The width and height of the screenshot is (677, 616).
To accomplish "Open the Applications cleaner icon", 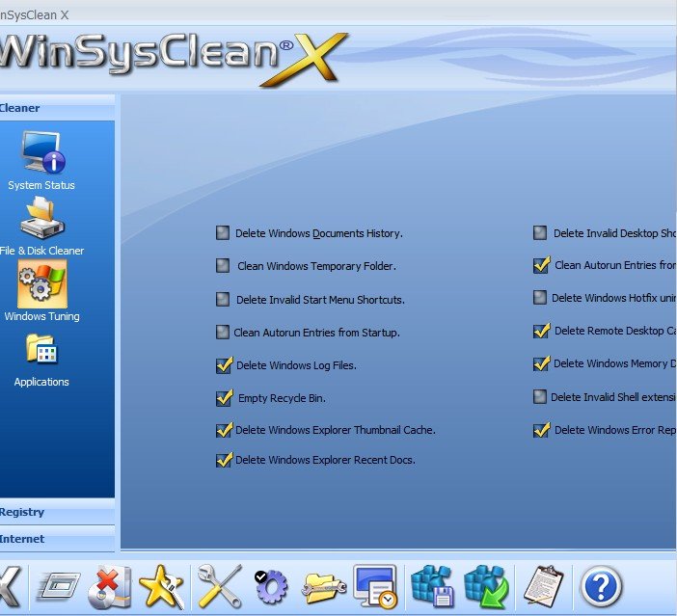I will point(41,348).
